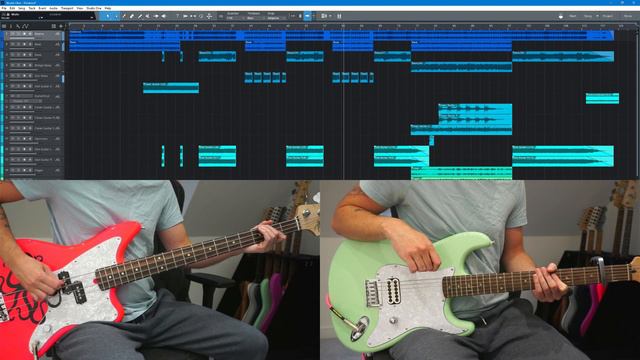This screenshot has height=360, width=640.
Task: Select the Arrow tool in toolbar
Action: [x=108, y=16]
